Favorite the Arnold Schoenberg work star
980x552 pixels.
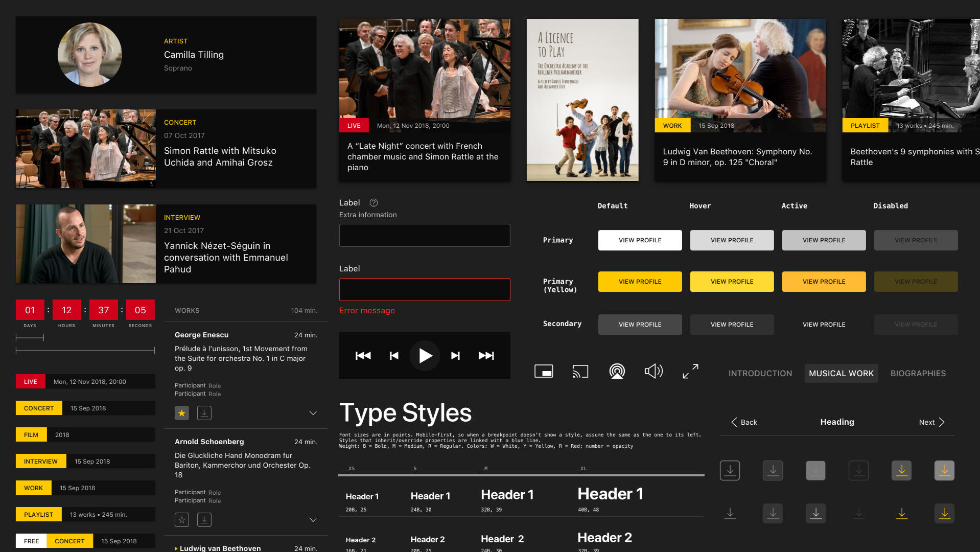coord(182,520)
